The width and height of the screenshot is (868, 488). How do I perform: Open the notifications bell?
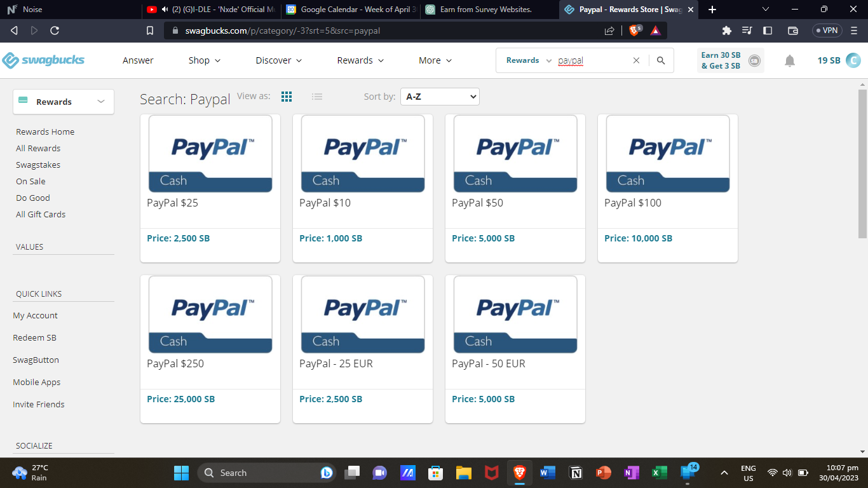click(x=789, y=60)
